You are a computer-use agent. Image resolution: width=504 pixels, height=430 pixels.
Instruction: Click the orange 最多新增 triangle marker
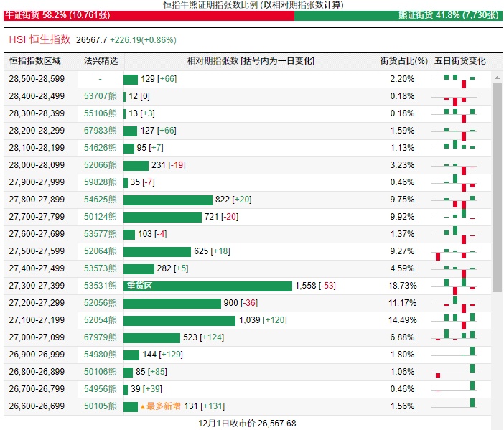click(143, 407)
